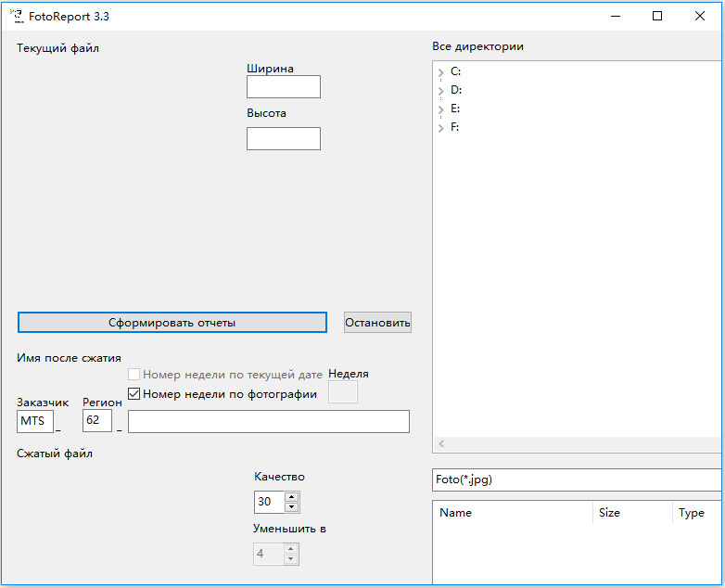Expand the C: drive node
Image resolution: width=725 pixels, height=588 pixels.
[440, 72]
